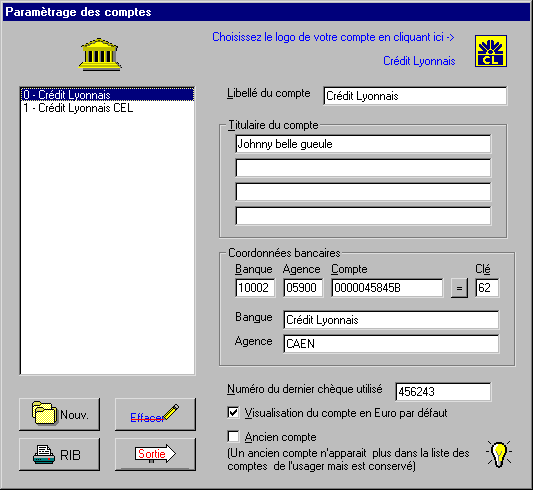Enable the Ancien compte checkbox
The image size is (533, 490).
point(233,436)
